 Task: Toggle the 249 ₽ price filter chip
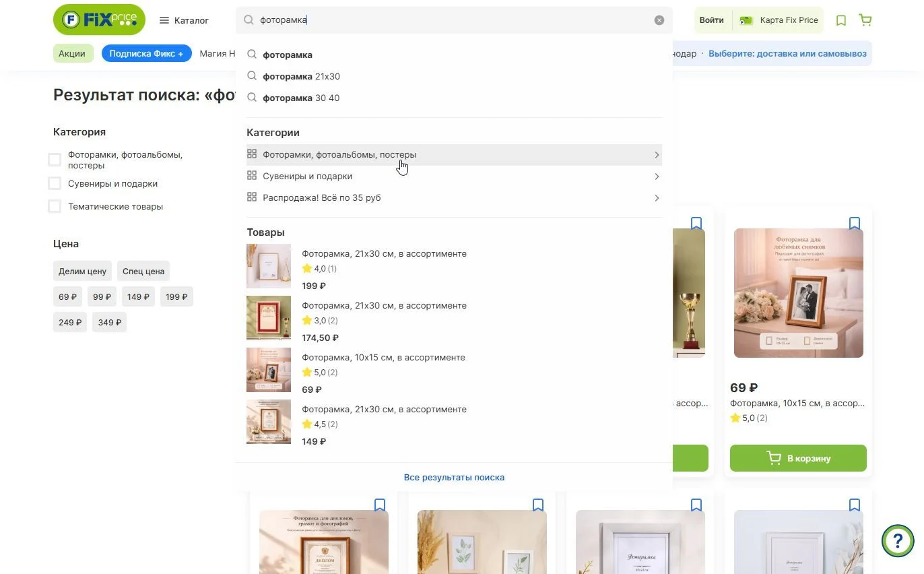70,322
